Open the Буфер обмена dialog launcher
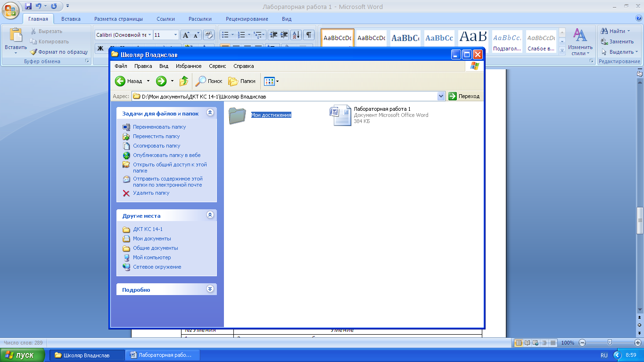Image resolution: width=644 pixels, height=362 pixels. point(87,61)
